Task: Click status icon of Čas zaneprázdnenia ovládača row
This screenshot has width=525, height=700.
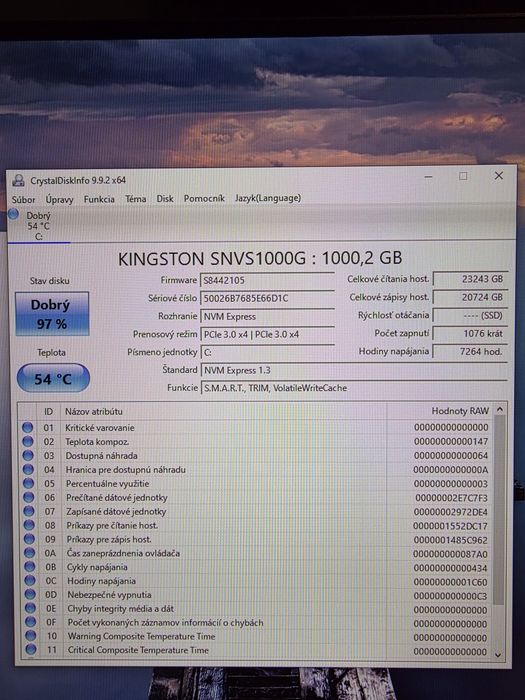Action: click(29, 553)
